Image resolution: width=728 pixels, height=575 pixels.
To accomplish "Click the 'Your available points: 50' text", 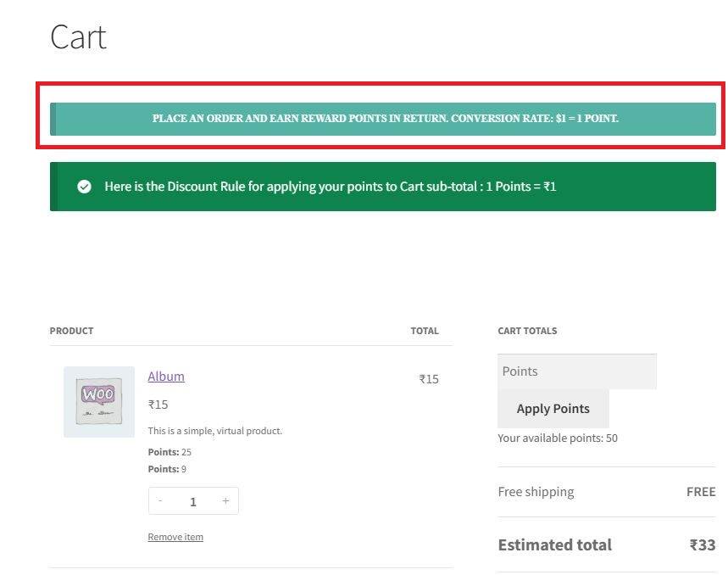I will point(558,438).
